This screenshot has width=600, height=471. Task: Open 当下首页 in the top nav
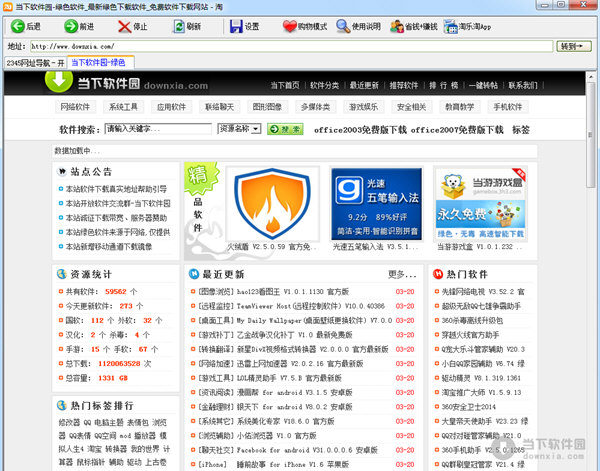coord(285,85)
